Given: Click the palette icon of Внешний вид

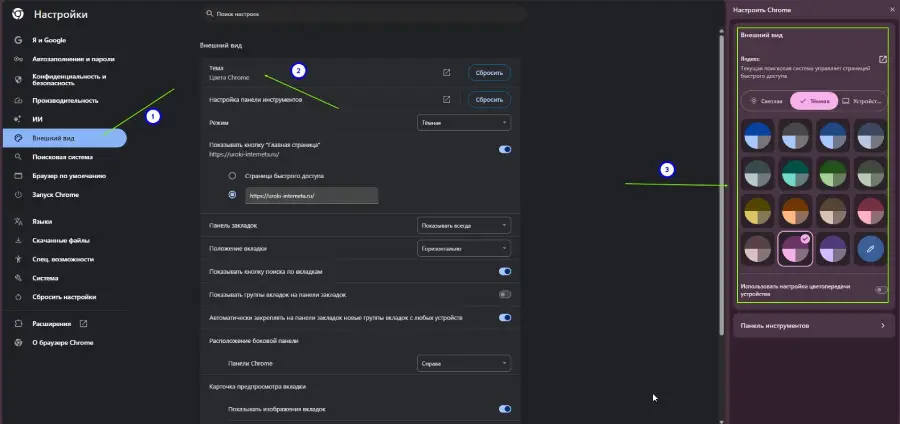Looking at the screenshot, I should pyautogui.click(x=18, y=138).
